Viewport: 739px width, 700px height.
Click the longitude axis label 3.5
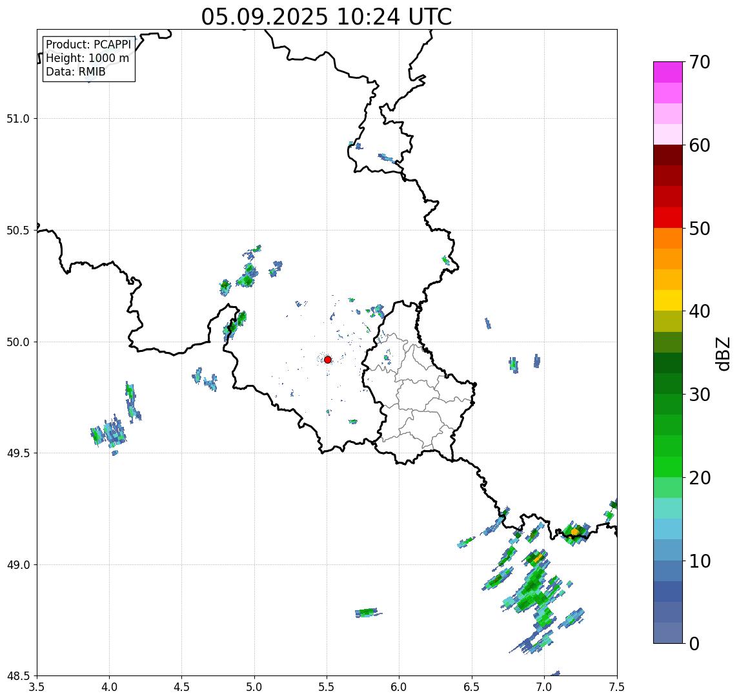[37, 686]
